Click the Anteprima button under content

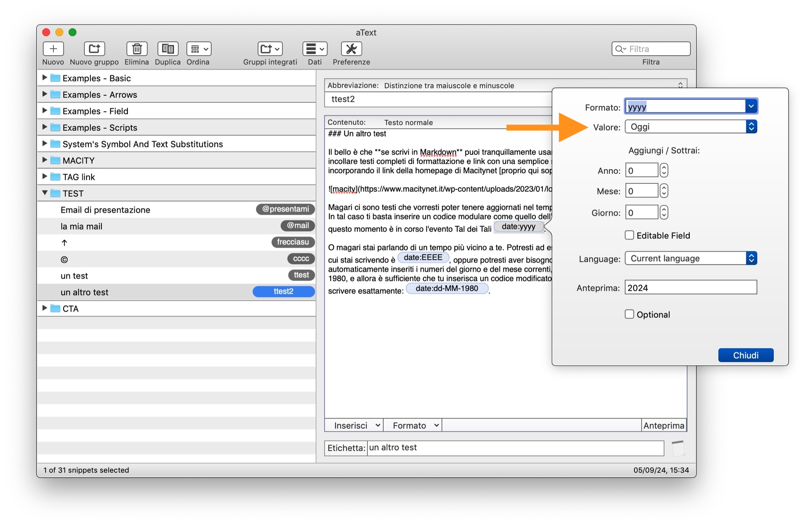pos(663,425)
